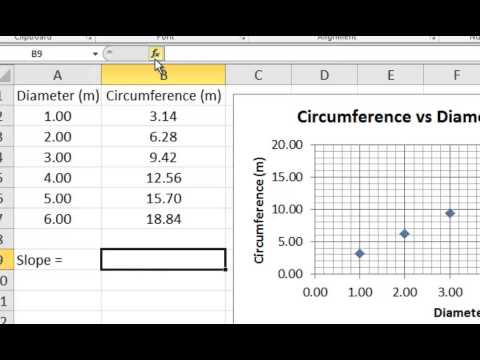Click the Select All corner triangle
Viewport: 480px width, 360px height.
pos(6,75)
